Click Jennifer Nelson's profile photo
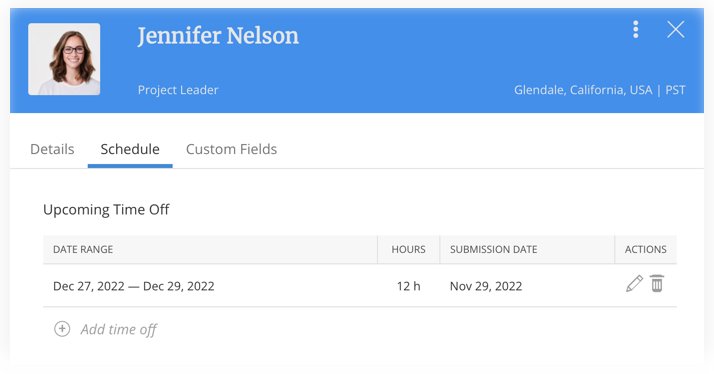This screenshot has width=714, height=374. pos(64,59)
